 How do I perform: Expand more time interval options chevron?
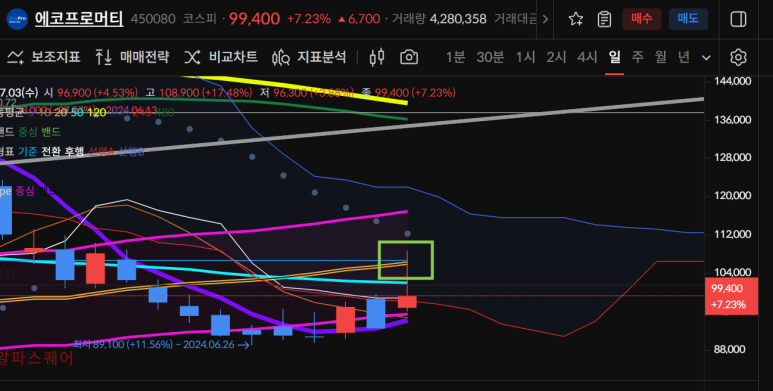(x=706, y=58)
